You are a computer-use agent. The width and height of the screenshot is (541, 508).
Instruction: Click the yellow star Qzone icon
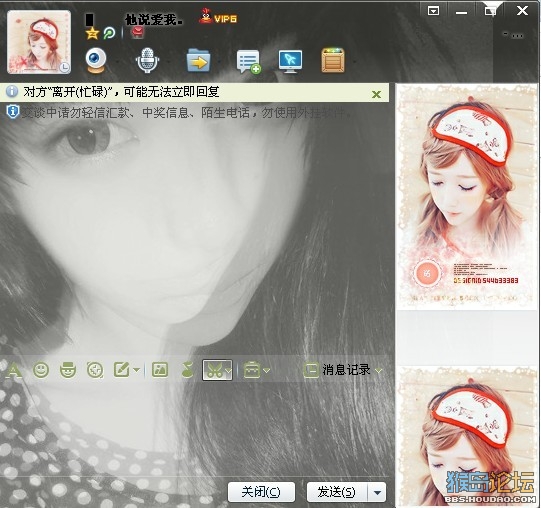coord(92,33)
